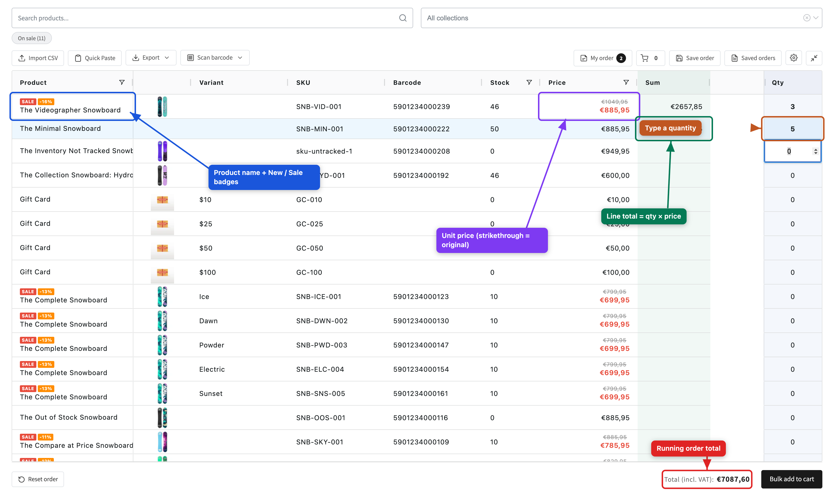The height and width of the screenshot is (504, 834).
Task: Click Bulk add to cart
Action: click(x=792, y=479)
